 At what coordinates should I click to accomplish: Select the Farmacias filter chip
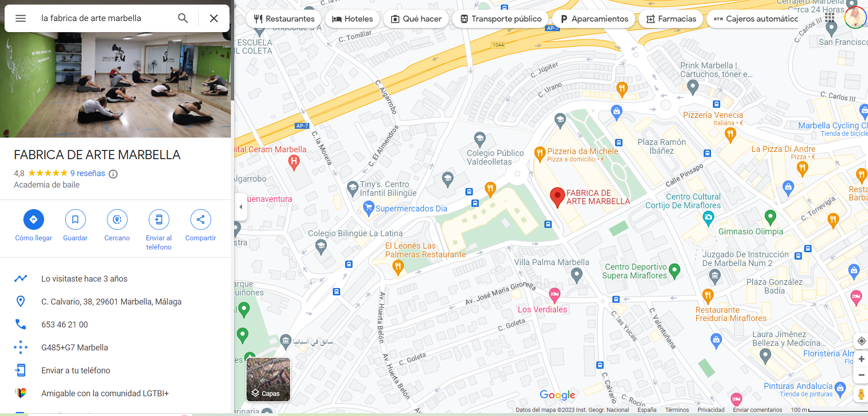671,19
